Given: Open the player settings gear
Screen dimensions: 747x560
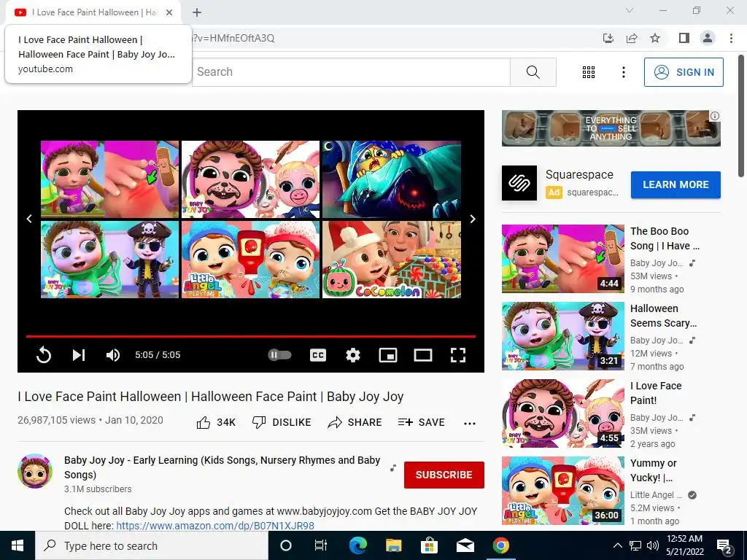Looking at the screenshot, I should 353,355.
